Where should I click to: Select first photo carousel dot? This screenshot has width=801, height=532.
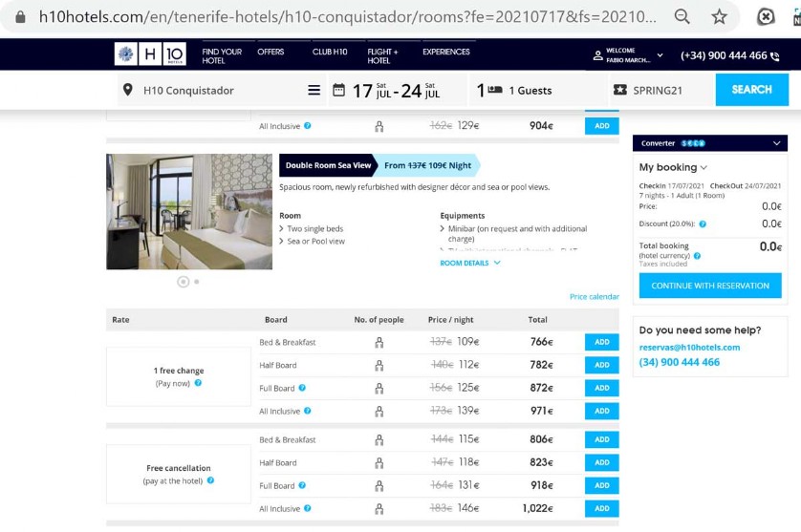point(184,282)
